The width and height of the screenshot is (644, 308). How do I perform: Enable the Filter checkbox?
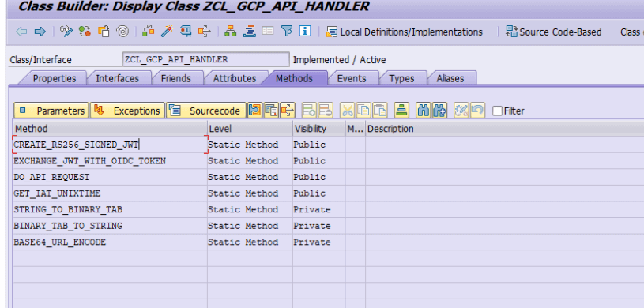(x=497, y=111)
